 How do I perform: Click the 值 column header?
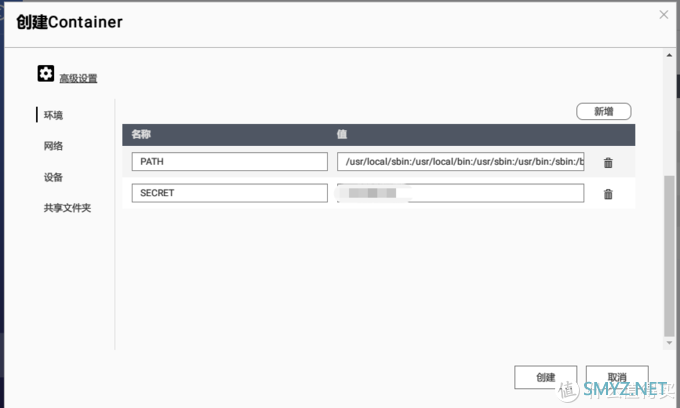coord(342,134)
